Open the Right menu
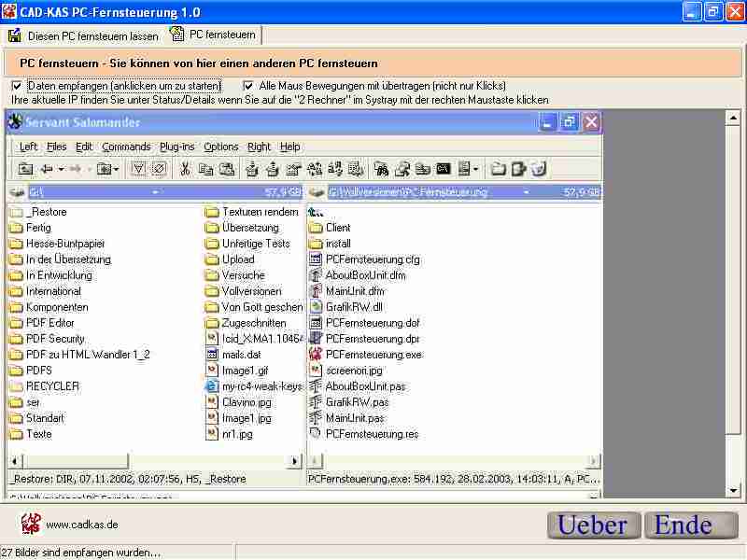This screenshot has height=560, width=747. 259,147
